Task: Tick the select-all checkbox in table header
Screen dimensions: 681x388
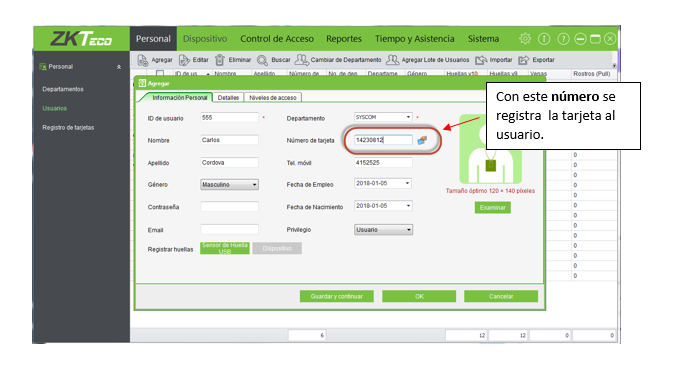Action: point(160,73)
